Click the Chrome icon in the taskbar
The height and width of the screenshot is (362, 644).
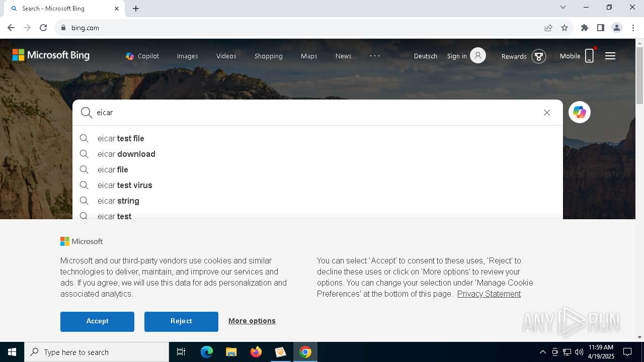(x=305, y=352)
